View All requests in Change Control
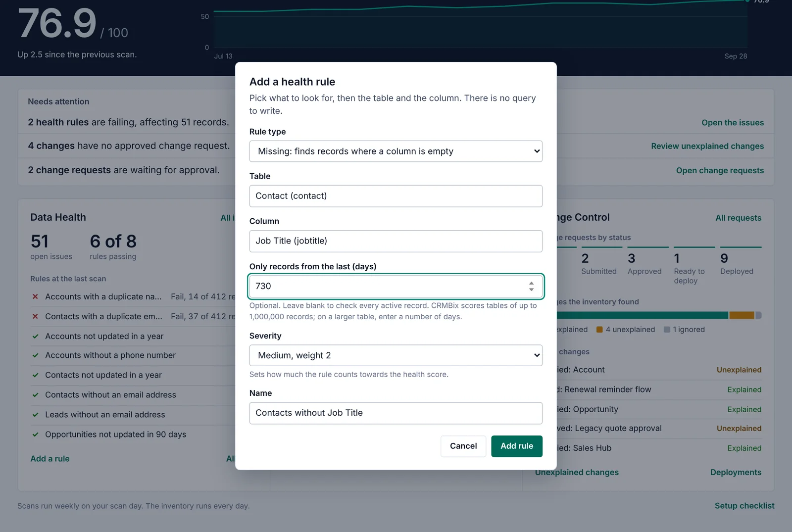 pos(739,218)
